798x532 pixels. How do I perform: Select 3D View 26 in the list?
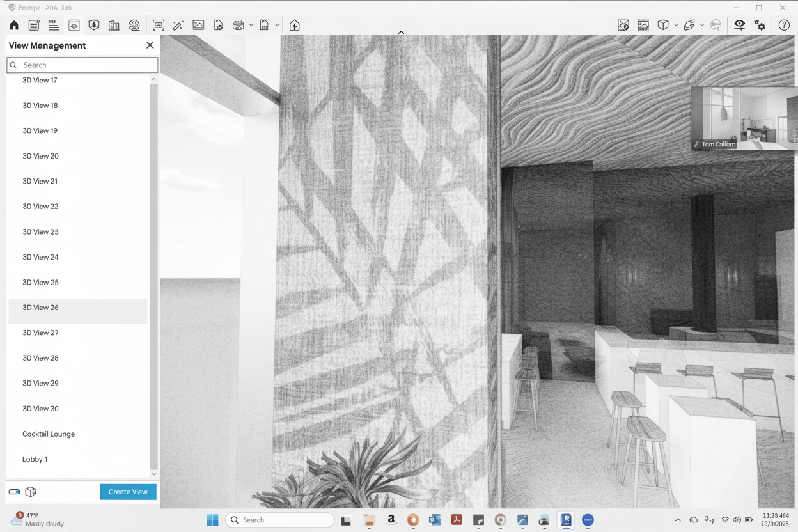40,308
